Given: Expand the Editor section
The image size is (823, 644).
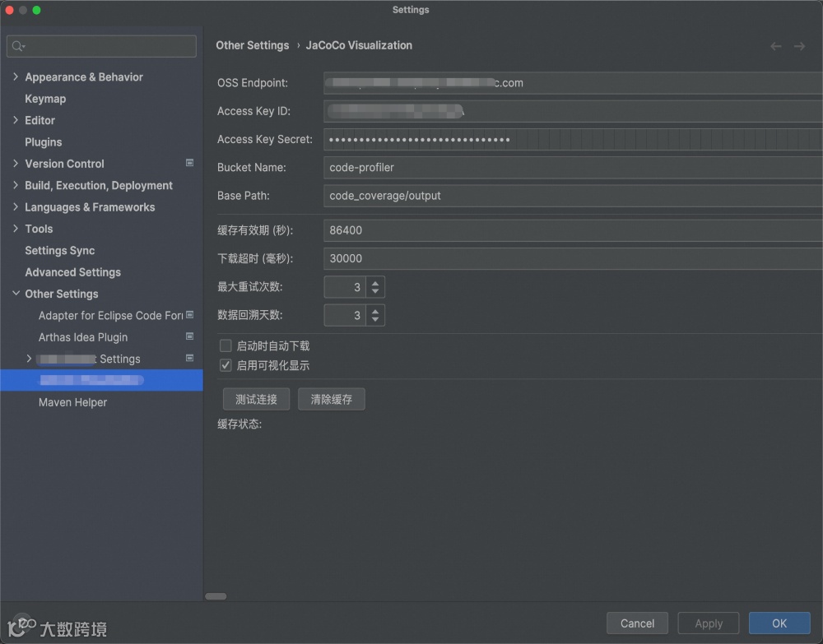Looking at the screenshot, I should click(15, 120).
